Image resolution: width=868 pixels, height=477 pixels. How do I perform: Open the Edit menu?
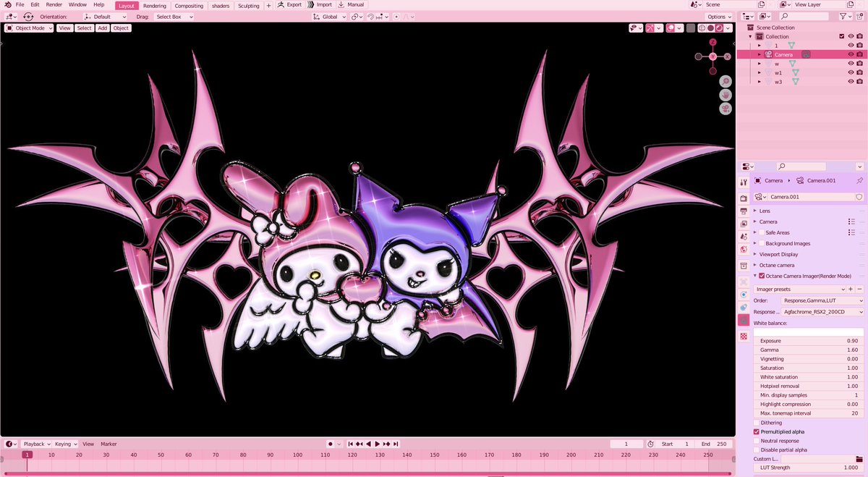point(35,4)
